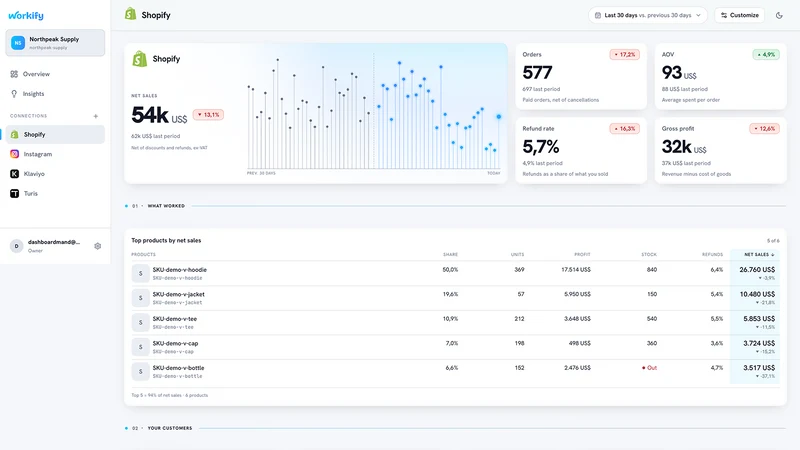Open the Insights page
The width and height of the screenshot is (800, 450).
tap(55, 94)
